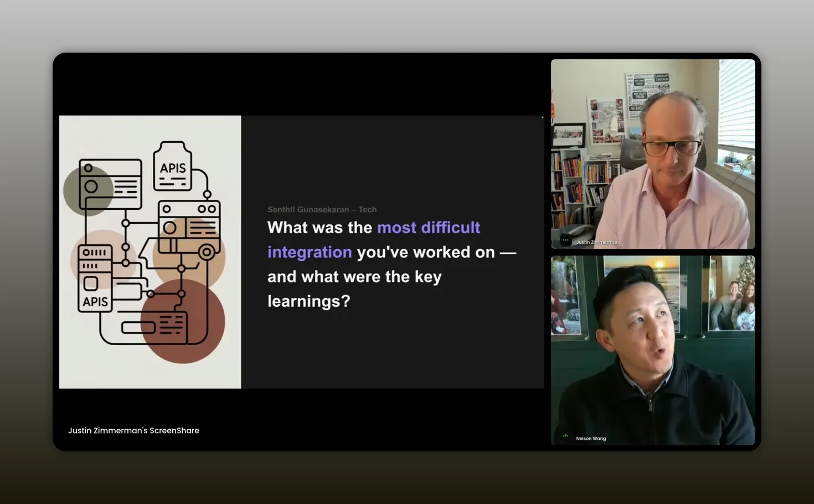Click the purple "integration" word on the slide
Image resolution: width=814 pixels, height=504 pixels.
[310, 252]
